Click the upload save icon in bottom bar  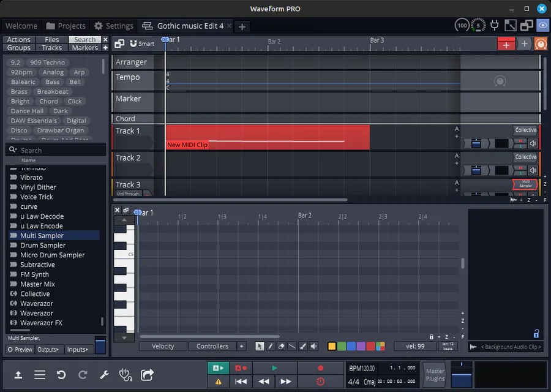point(18,375)
